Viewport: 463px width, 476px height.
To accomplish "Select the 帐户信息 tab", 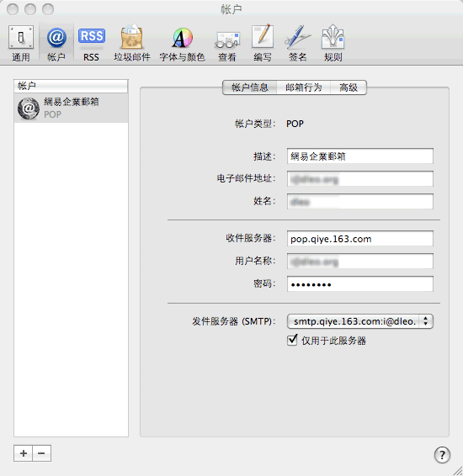I will point(250,87).
